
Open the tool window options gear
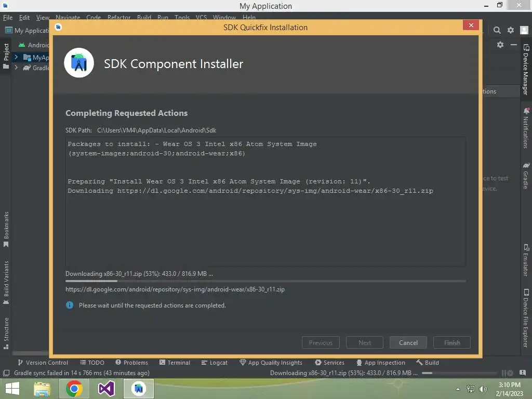tap(500, 45)
